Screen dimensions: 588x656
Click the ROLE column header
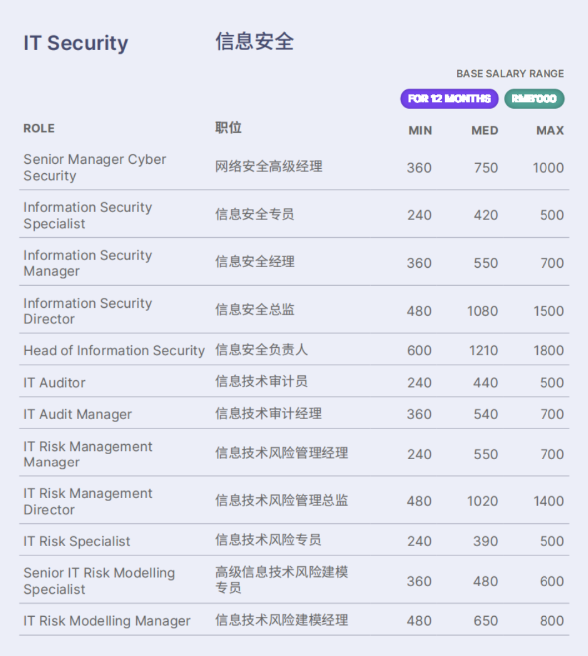[x=39, y=128]
